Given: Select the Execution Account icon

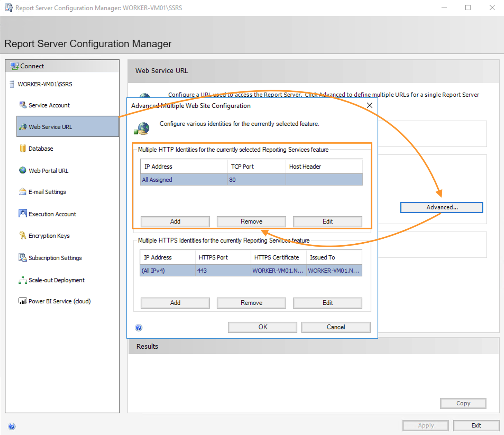Looking at the screenshot, I should pos(23,214).
